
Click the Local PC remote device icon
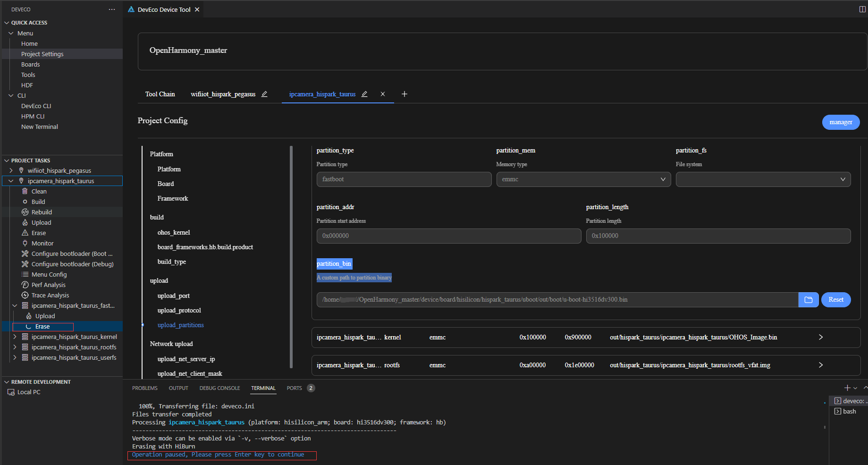[11, 392]
